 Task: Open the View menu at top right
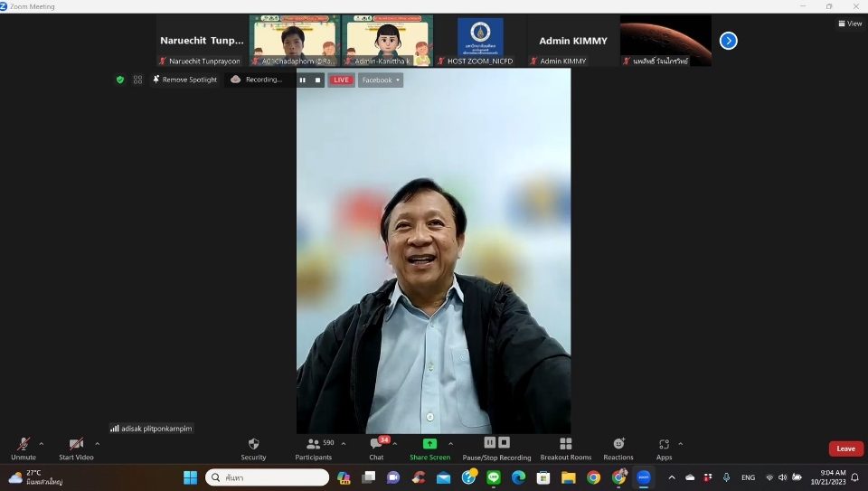coord(850,24)
